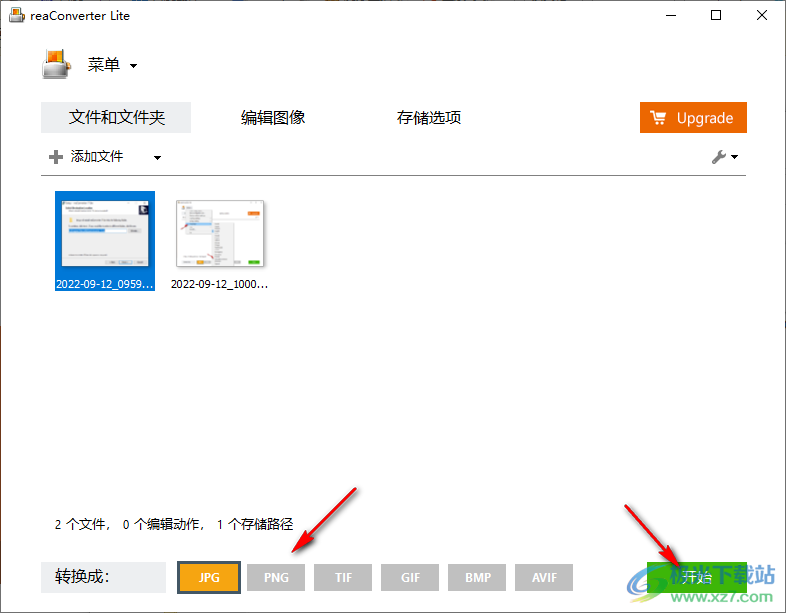Expand the 添加文件 dropdown arrow
This screenshot has height=613, width=786.
(x=157, y=157)
